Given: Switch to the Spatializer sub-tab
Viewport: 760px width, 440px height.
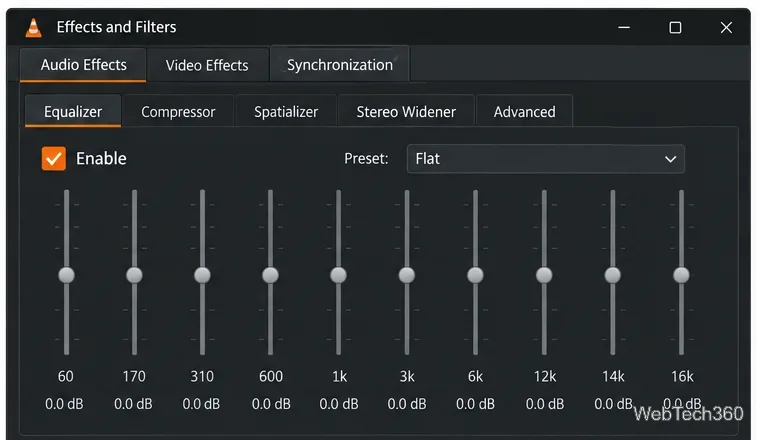Looking at the screenshot, I should pyautogui.click(x=286, y=112).
